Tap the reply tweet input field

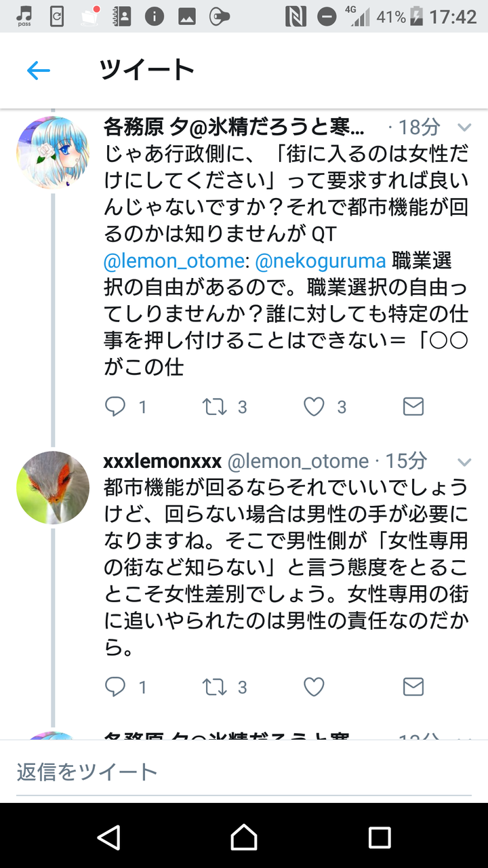244,772
